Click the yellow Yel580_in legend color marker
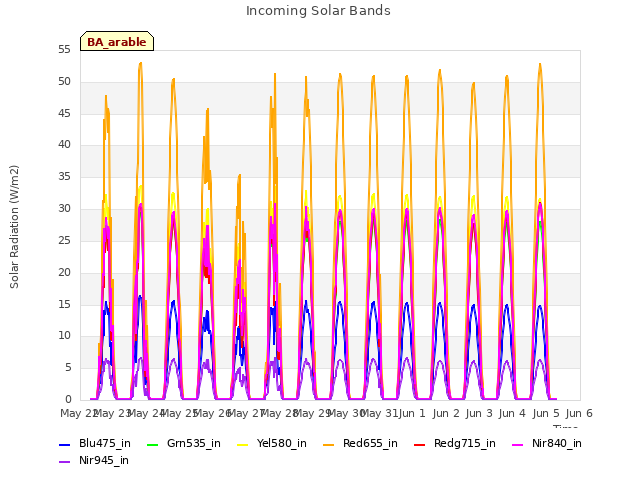 [242, 444]
